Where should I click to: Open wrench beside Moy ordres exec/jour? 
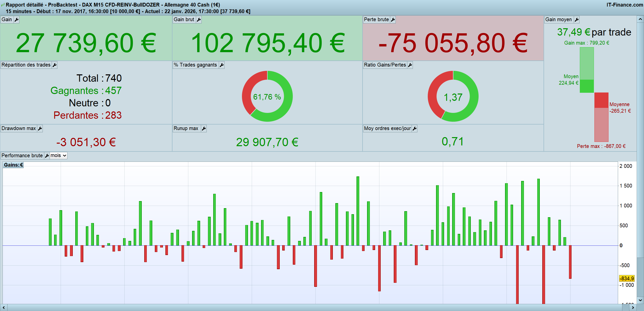click(414, 129)
